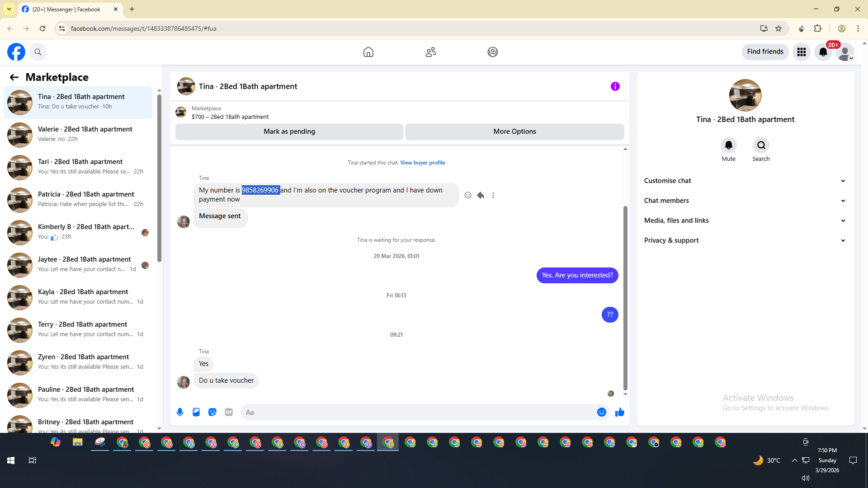The height and width of the screenshot is (488, 868).
Task: Open File Explorer from the taskbar
Action: click(x=78, y=442)
